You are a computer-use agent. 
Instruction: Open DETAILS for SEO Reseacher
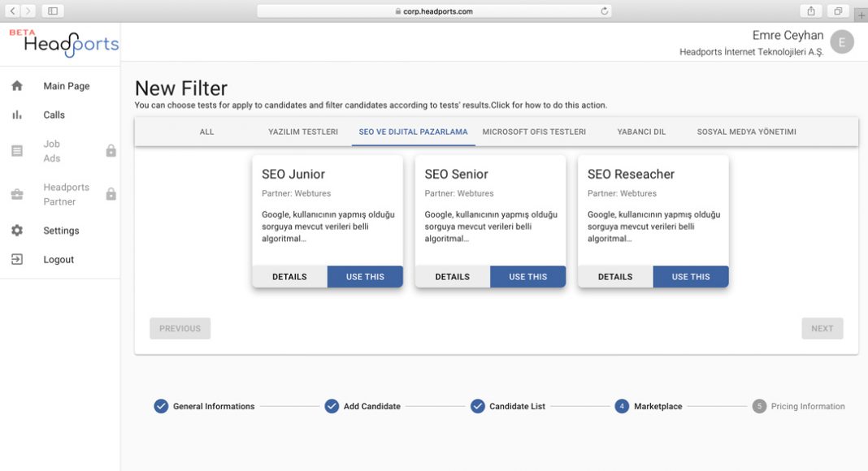[615, 276]
